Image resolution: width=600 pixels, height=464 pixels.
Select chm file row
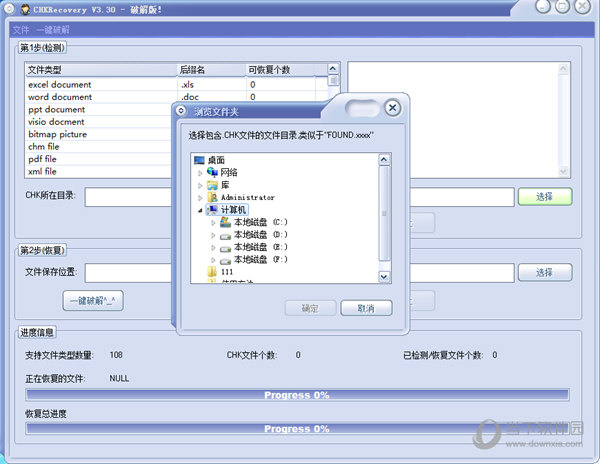pos(99,147)
